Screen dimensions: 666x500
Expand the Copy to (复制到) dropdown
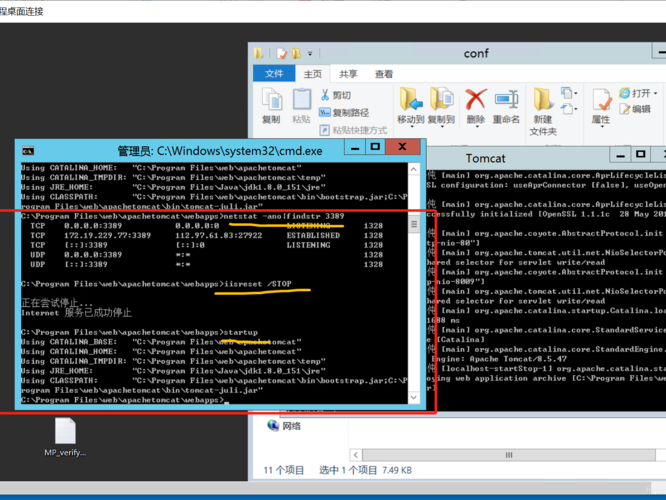click(441, 126)
